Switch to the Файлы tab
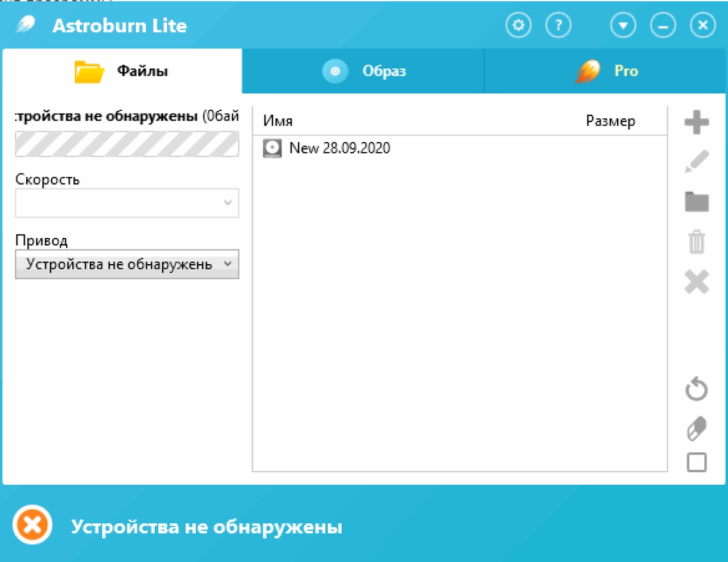728x562 pixels. coord(122,71)
